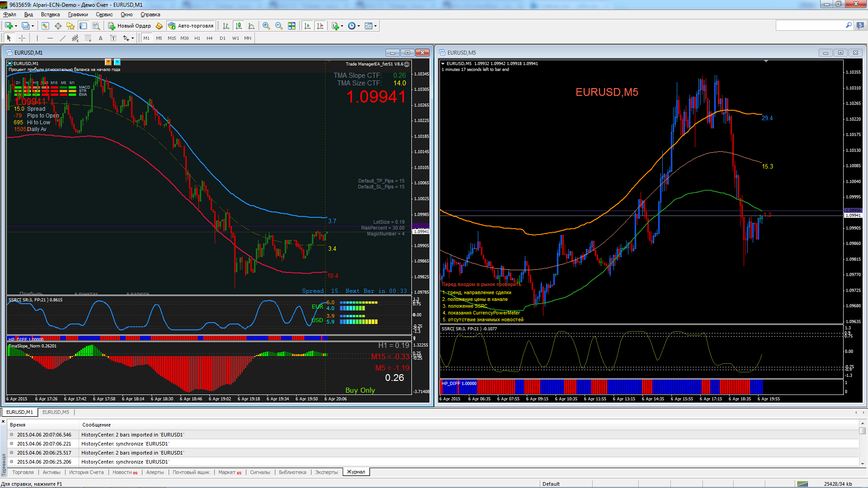Viewport: 868px width, 488px height.
Task: Select the trendline drawing tool
Action: pos(63,38)
